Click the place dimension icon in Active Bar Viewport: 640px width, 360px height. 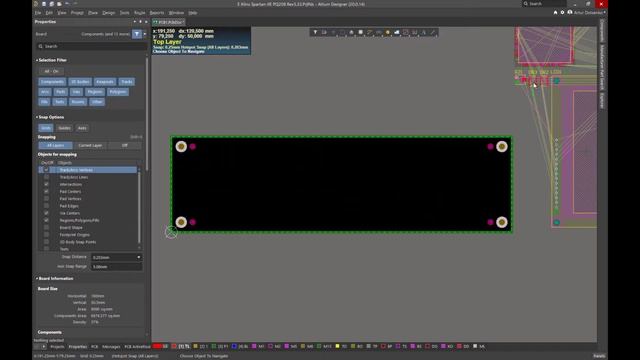tap(415, 32)
